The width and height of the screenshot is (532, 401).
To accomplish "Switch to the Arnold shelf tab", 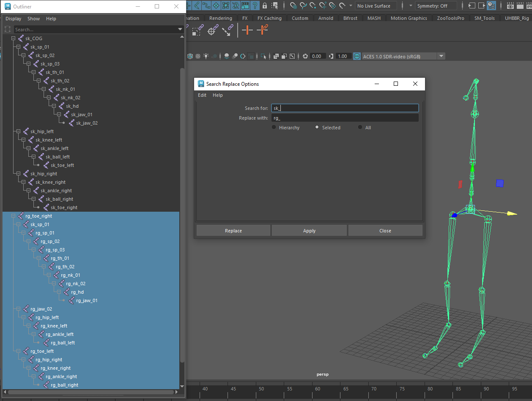I will [x=326, y=18].
